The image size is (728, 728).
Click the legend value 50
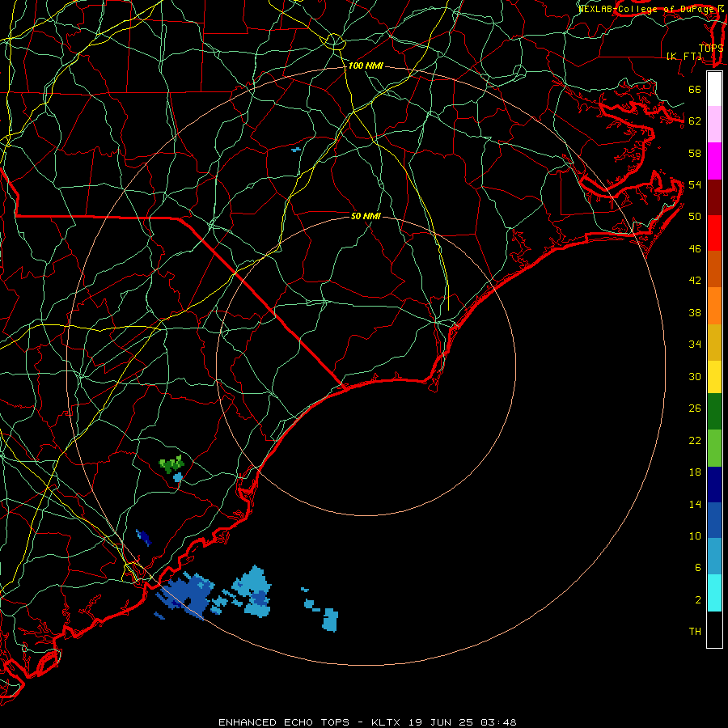click(x=695, y=216)
